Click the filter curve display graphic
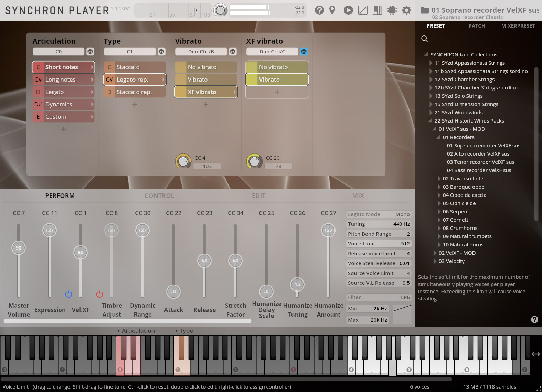 coord(402,314)
